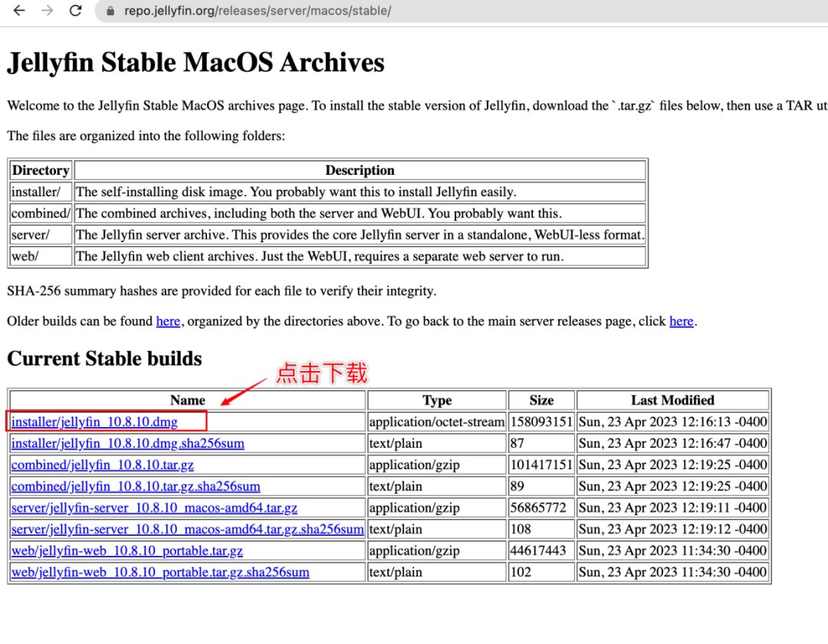
Task: Download web/jellyfin-web_10.8.10_portable.tar.gz
Action: click(x=127, y=550)
